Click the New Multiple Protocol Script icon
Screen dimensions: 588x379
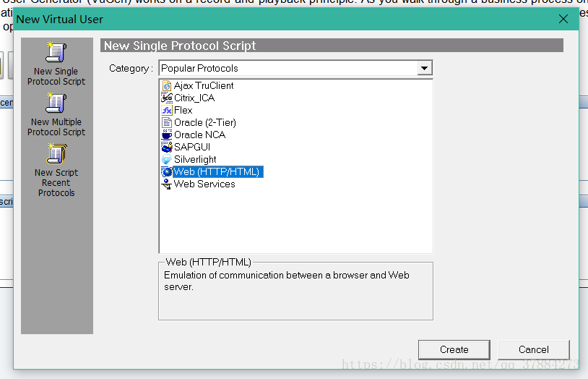[x=56, y=104]
